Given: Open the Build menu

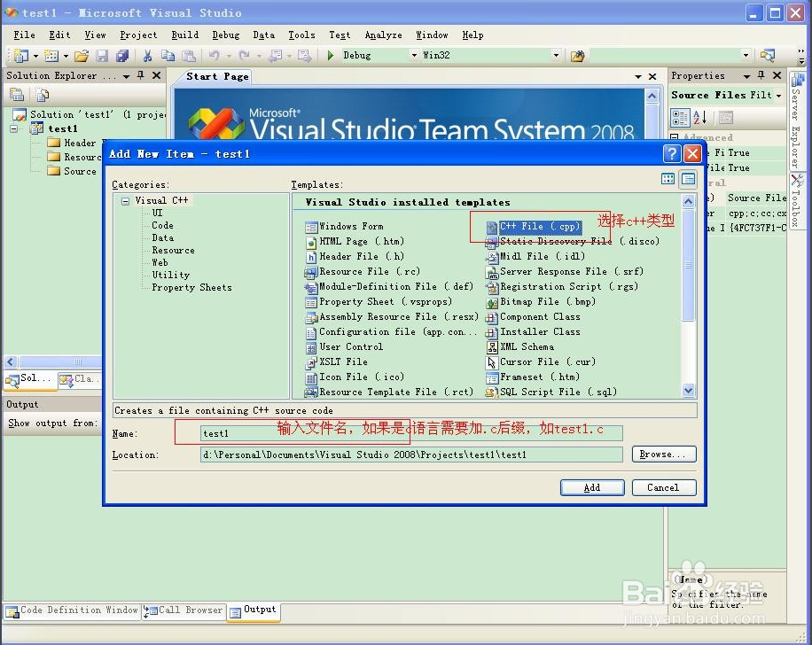Looking at the screenshot, I should click(x=185, y=35).
